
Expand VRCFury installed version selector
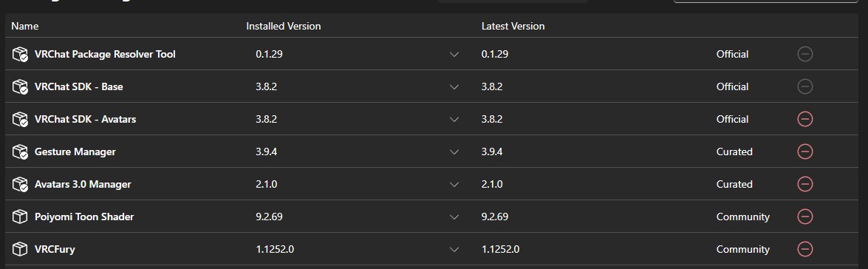click(454, 250)
